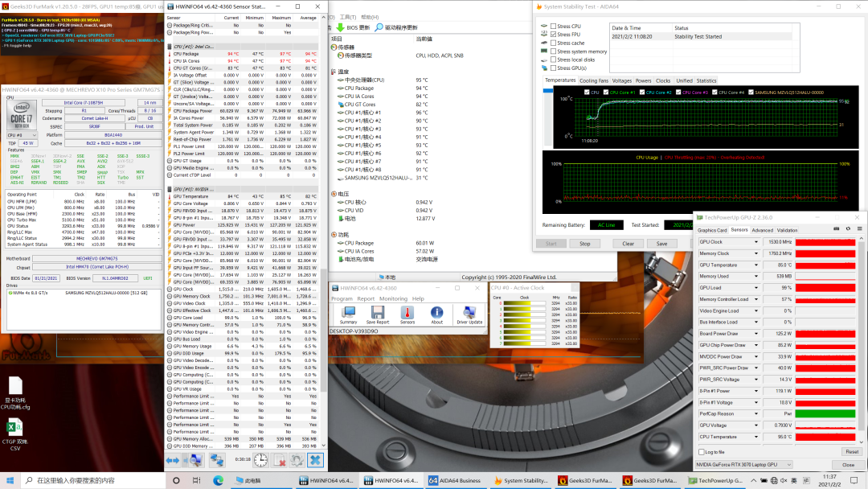The width and height of the screenshot is (868, 489).
Task: Uncheck the Stress FPU option
Action: pyautogui.click(x=554, y=35)
